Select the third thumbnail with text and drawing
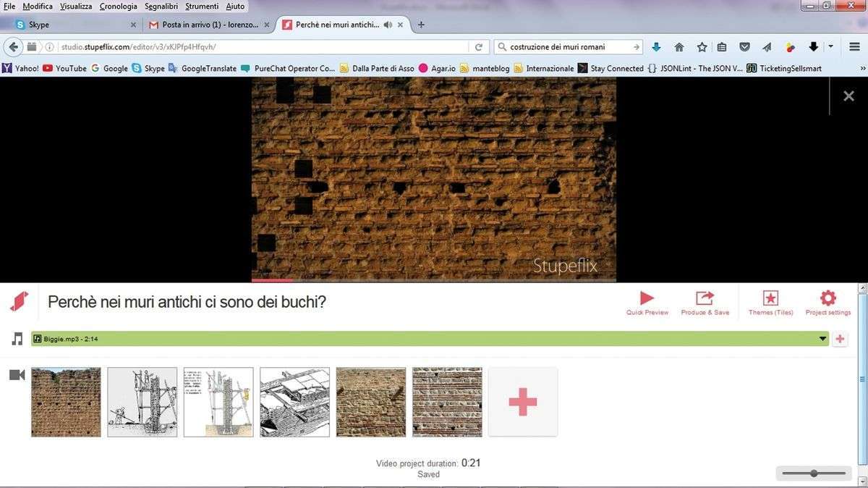The width and height of the screenshot is (868, 488). coord(218,402)
